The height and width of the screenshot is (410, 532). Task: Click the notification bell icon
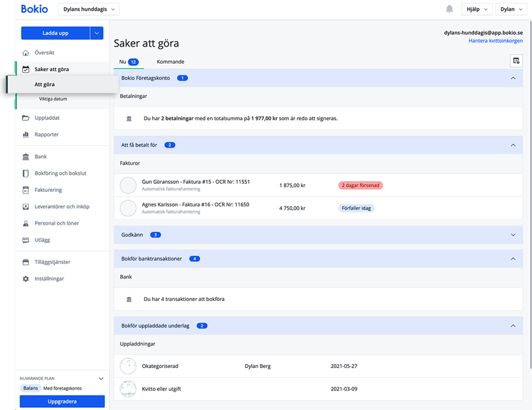[449, 9]
